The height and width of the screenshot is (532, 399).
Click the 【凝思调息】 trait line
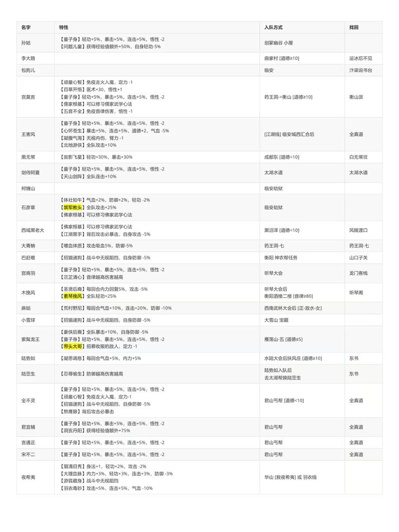(100, 359)
